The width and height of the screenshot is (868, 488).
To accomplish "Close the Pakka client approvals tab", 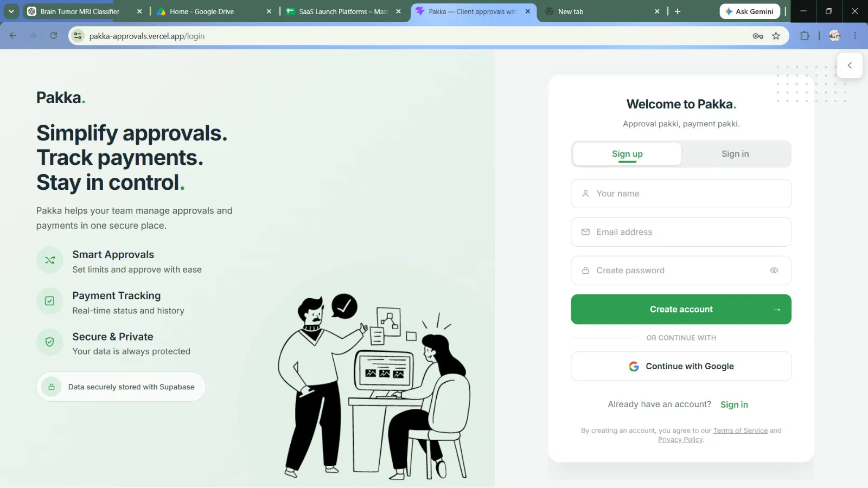I will (x=528, y=11).
